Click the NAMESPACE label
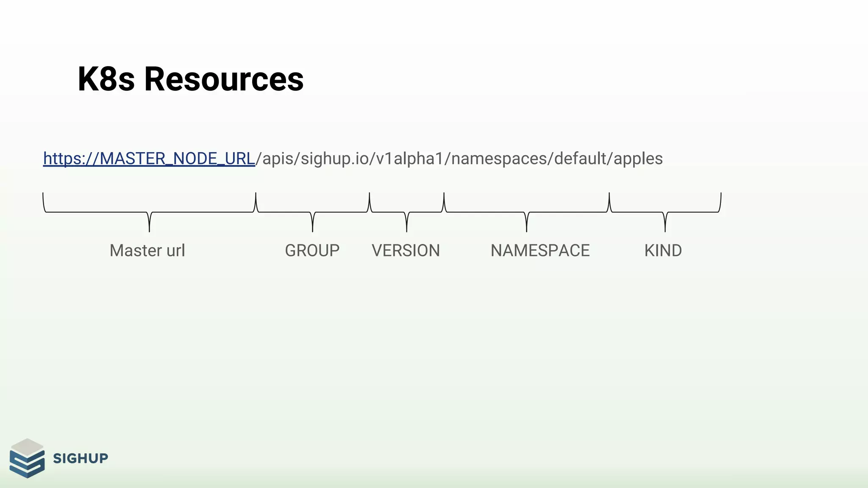The height and width of the screenshot is (488, 868). pyautogui.click(x=540, y=250)
